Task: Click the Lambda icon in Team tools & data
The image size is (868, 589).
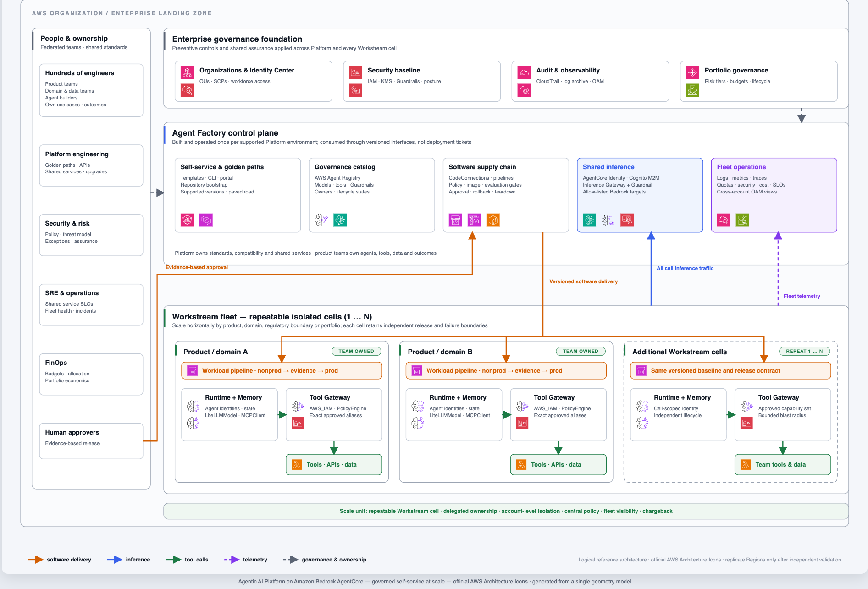Action: click(746, 465)
